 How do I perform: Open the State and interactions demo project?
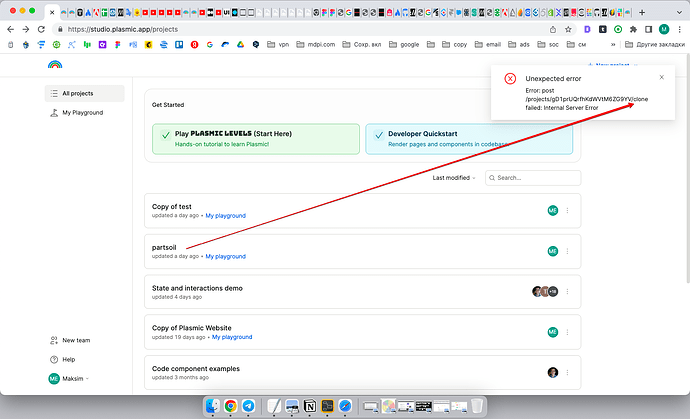[x=197, y=288]
